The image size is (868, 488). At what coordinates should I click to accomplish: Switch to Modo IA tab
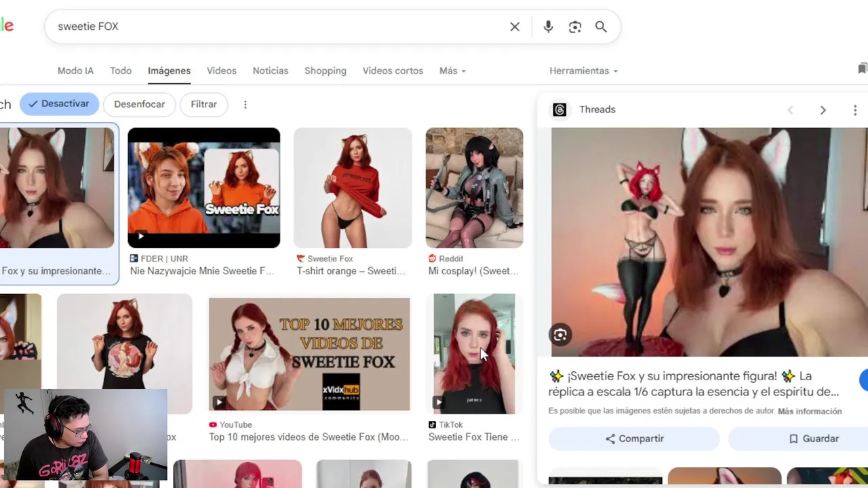(x=75, y=70)
